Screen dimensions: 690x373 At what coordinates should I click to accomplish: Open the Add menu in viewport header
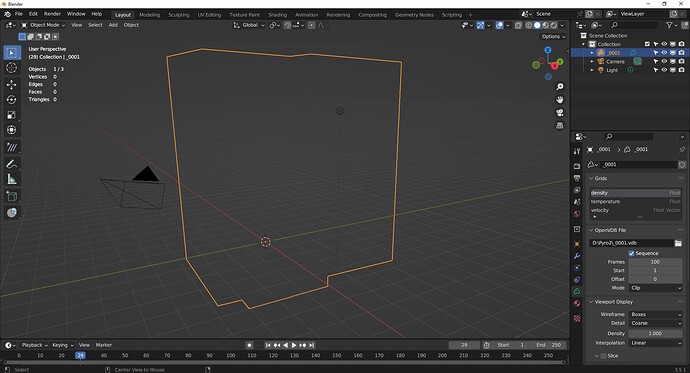[113, 25]
